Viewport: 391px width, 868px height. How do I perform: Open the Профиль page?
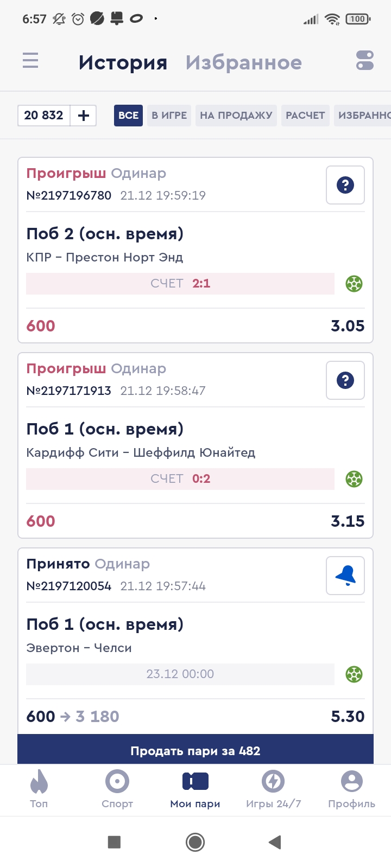351,789
